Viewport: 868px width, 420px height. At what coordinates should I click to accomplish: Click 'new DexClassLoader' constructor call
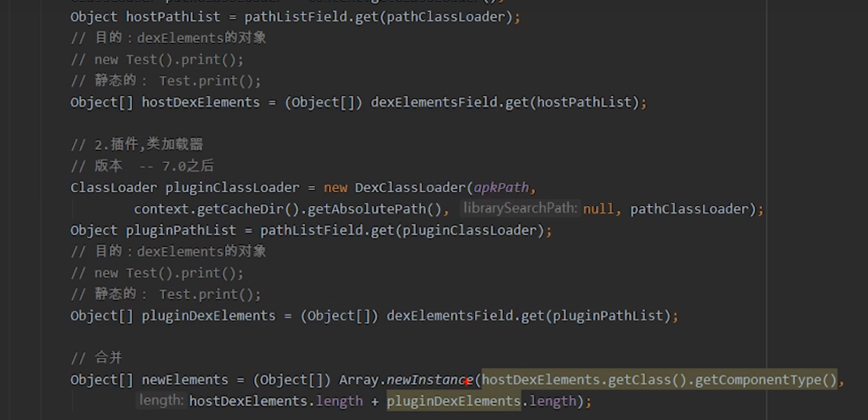tap(395, 188)
